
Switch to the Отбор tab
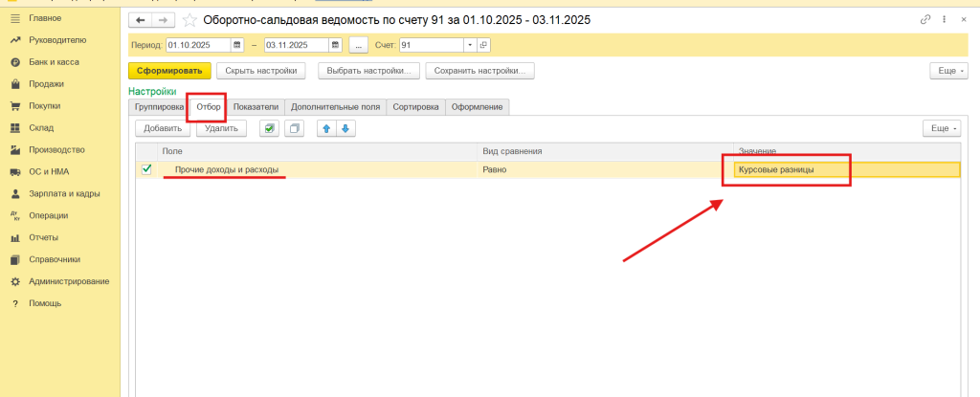coord(209,107)
